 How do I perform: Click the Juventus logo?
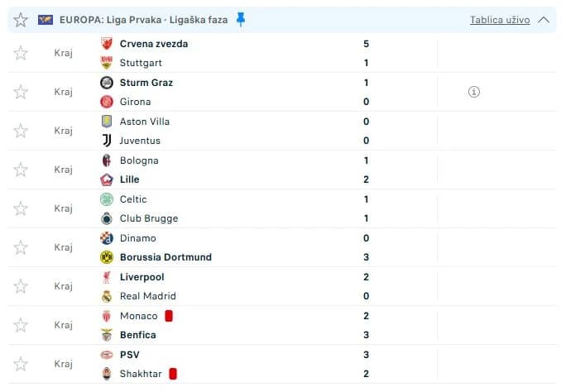coord(107,141)
